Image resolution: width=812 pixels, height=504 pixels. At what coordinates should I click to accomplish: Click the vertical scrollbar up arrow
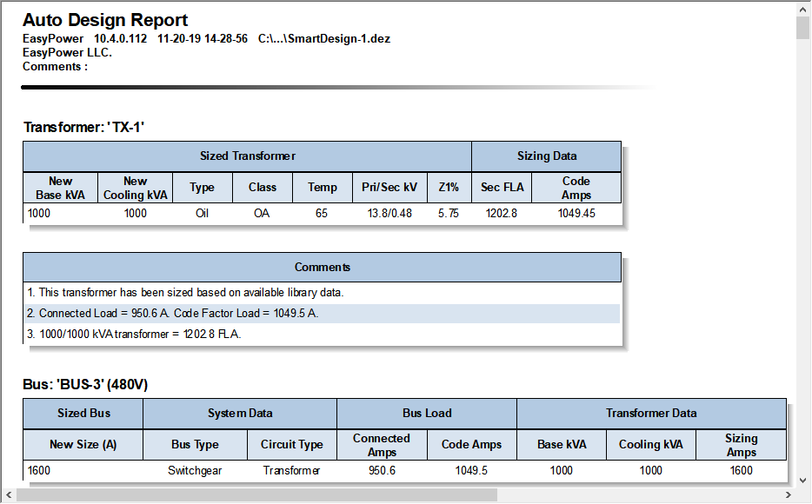tap(802, 9)
